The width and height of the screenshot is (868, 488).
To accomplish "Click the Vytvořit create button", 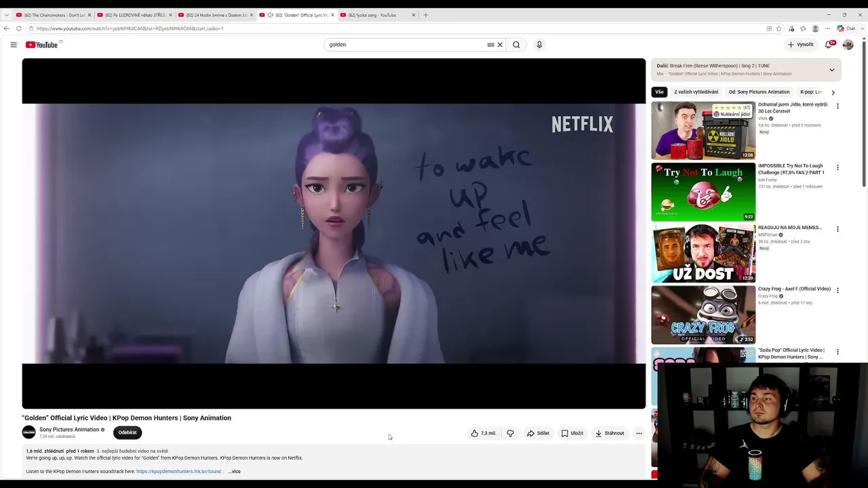I will pyautogui.click(x=801, y=45).
